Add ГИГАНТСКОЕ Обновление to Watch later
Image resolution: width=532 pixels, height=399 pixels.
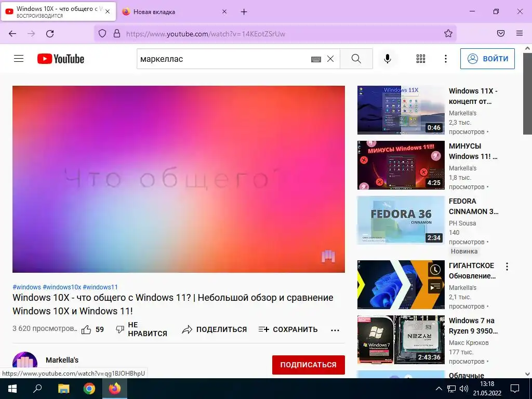pyautogui.click(x=435, y=270)
